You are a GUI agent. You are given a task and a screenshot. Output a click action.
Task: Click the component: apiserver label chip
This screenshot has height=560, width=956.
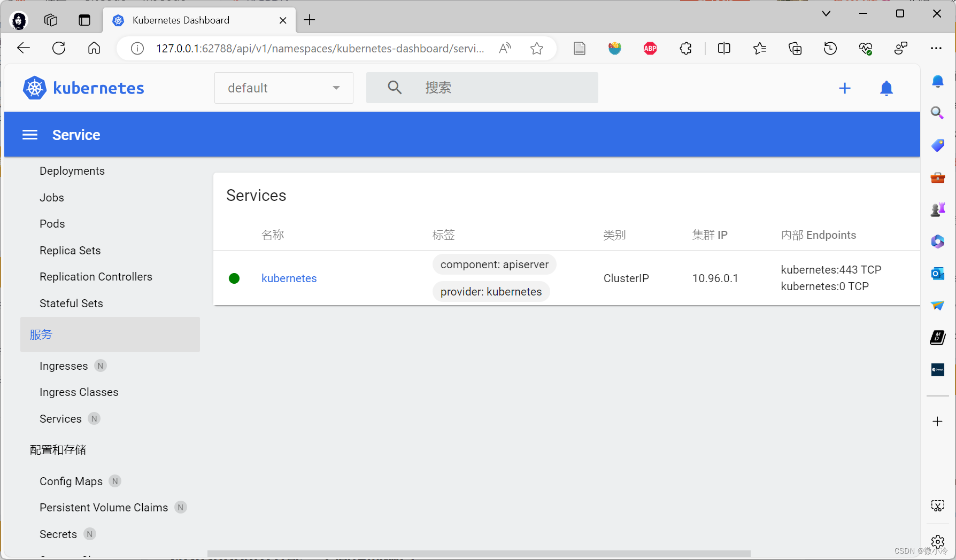click(x=495, y=265)
